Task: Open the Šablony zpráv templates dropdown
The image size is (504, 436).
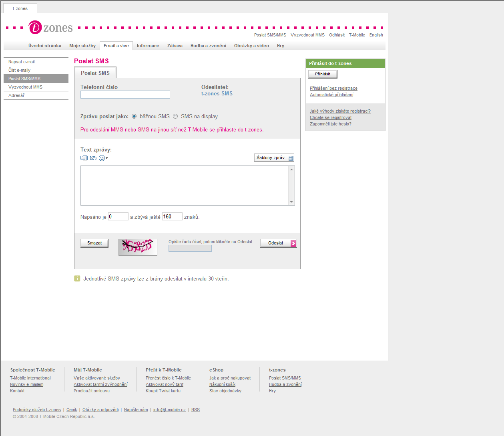Action: pyautogui.click(x=274, y=158)
